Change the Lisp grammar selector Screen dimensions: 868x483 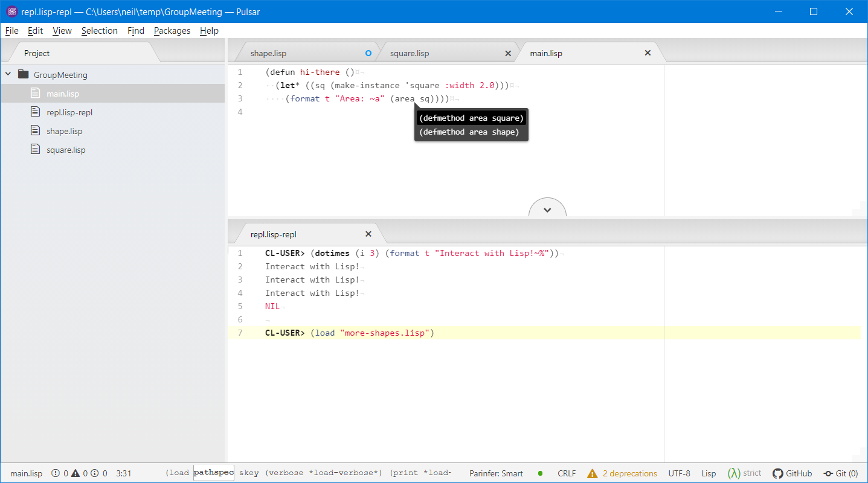click(709, 473)
